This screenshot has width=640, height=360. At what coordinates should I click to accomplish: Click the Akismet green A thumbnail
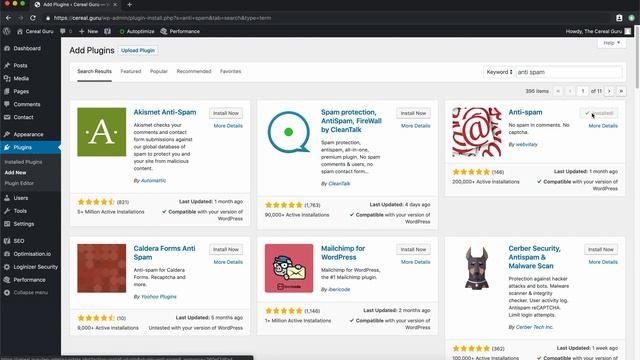click(x=102, y=132)
